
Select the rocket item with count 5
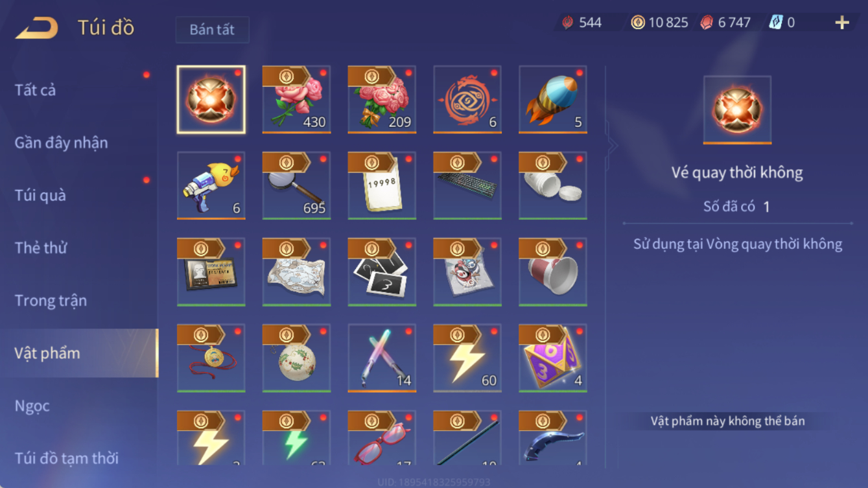(553, 99)
